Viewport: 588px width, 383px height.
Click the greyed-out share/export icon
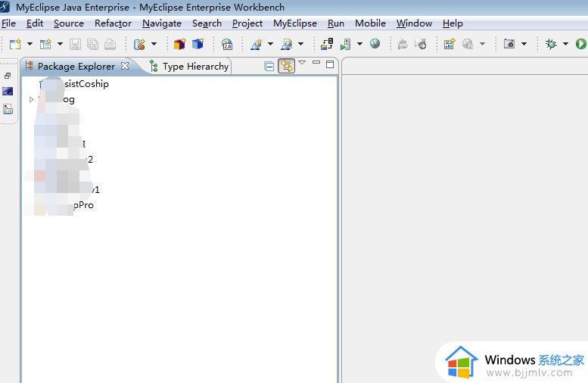[x=403, y=44]
